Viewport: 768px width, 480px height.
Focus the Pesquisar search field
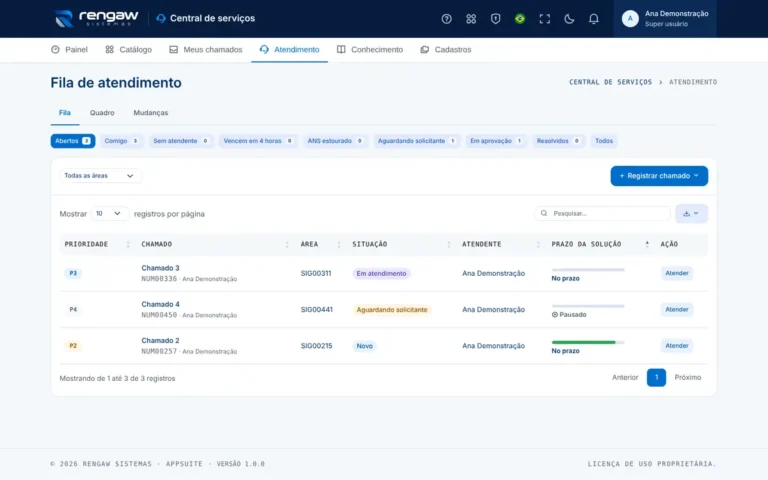602,214
